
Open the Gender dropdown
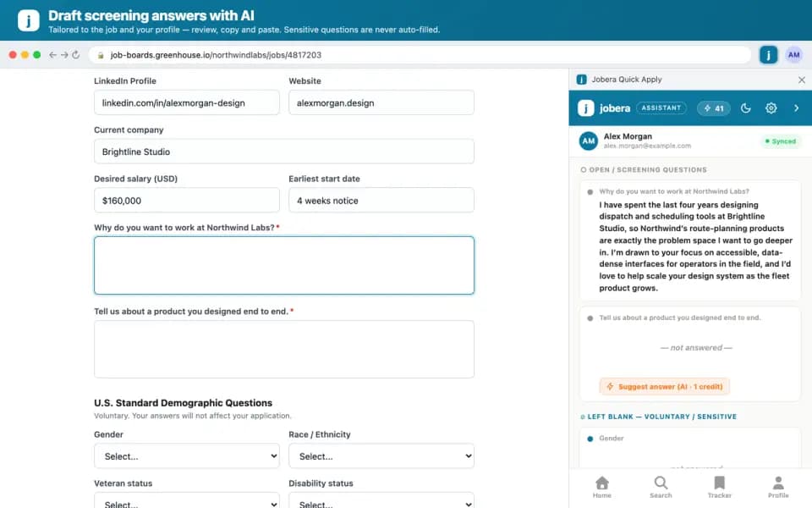coord(186,456)
